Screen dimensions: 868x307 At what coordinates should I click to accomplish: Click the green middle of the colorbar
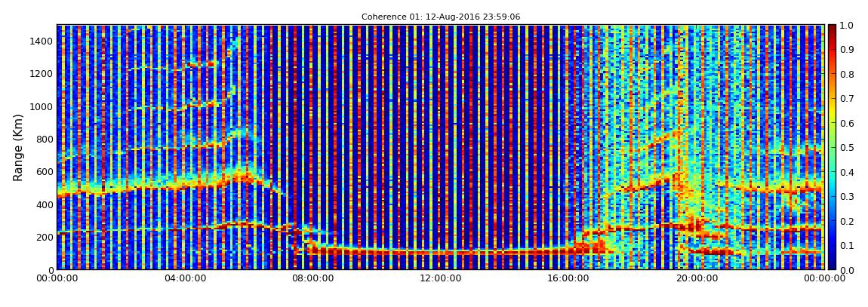coord(832,147)
